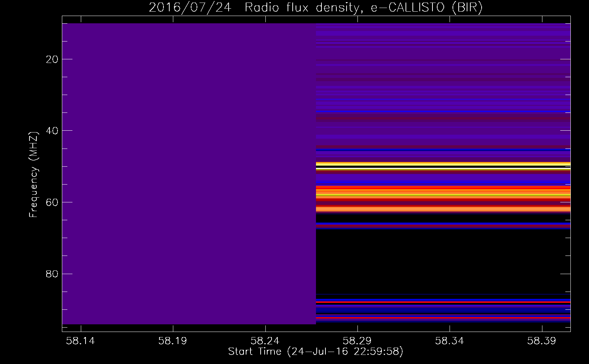This screenshot has height=364, width=589.
Task: Click the frequency tick label '40'
Action: 52,131
